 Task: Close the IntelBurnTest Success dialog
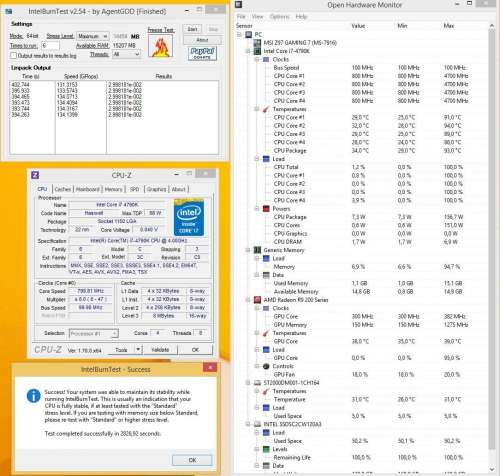(x=210, y=367)
